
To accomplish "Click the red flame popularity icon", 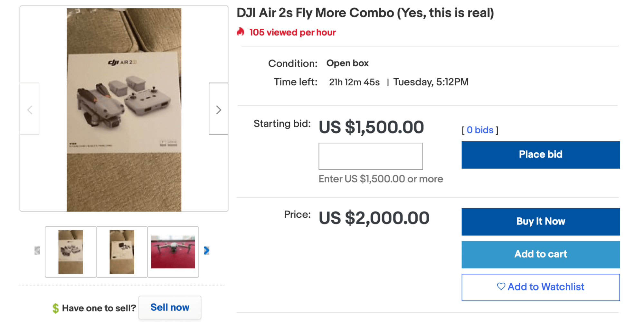I will coord(241,32).
